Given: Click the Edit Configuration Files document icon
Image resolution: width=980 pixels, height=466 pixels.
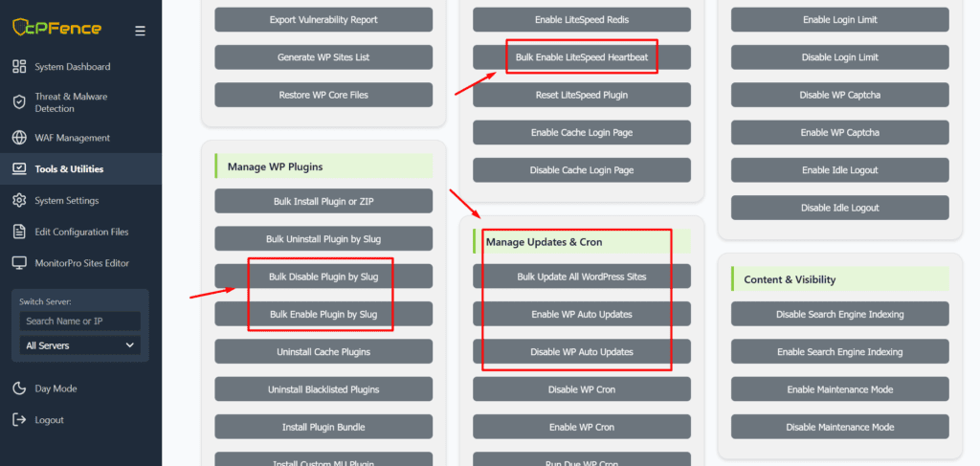Looking at the screenshot, I should tap(19, 232).
